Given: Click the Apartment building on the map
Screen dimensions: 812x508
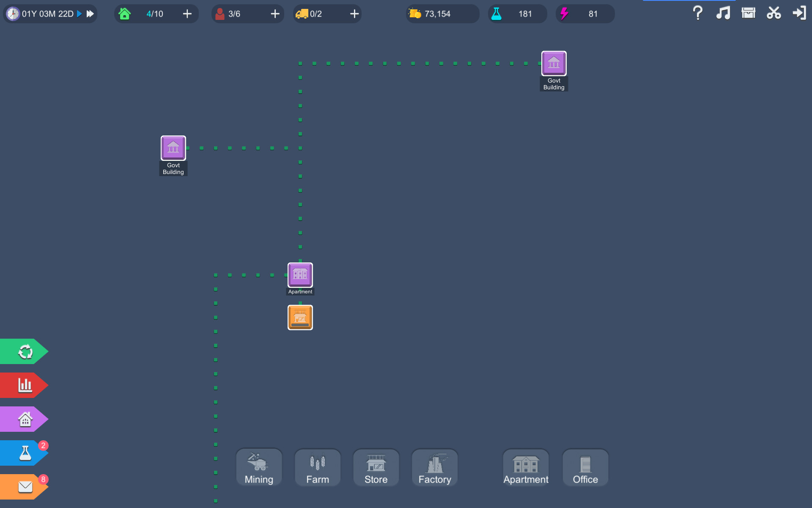Looking at the screenshot, I should 300,275.
